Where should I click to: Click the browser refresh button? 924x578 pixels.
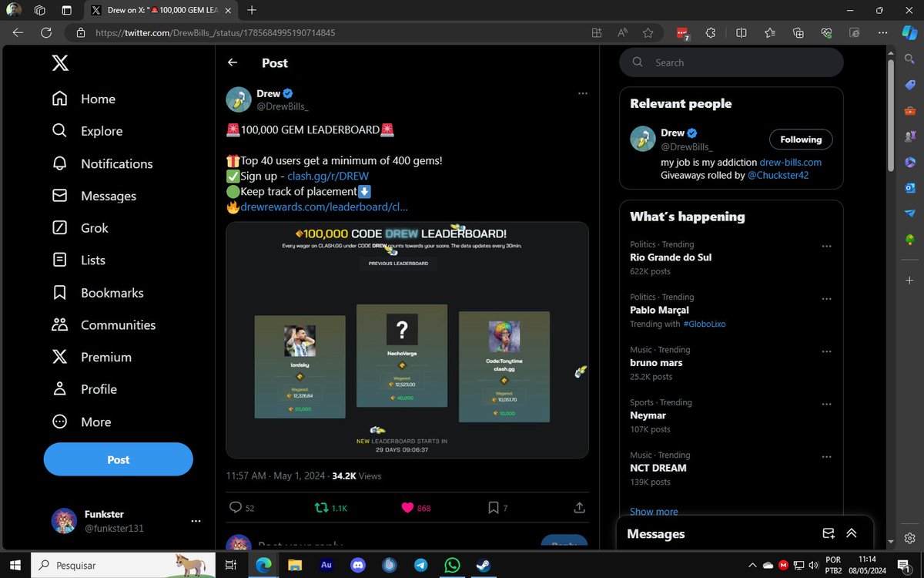[46, 33]
